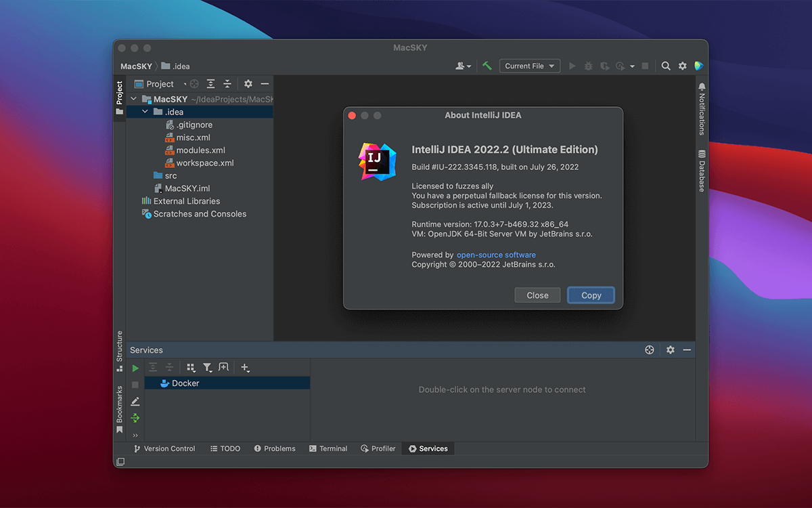Click the Edit pencil icon in Services

pyautogui.click(x=135, y=402)
